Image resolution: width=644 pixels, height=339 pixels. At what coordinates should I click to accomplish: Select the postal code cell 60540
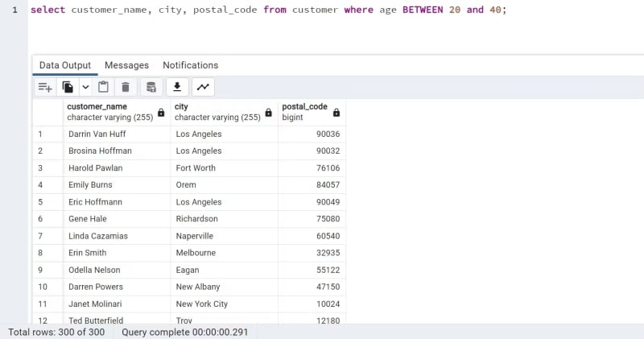[312, 236]
